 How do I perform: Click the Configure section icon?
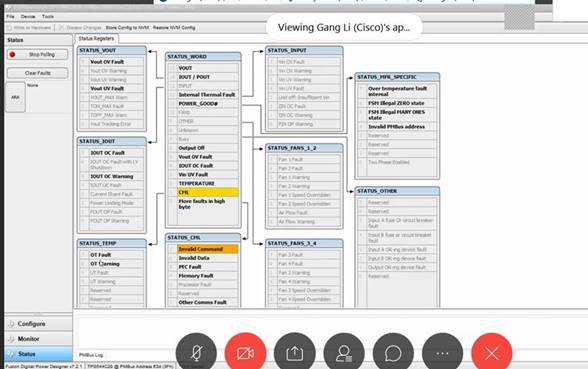point(11,324)
